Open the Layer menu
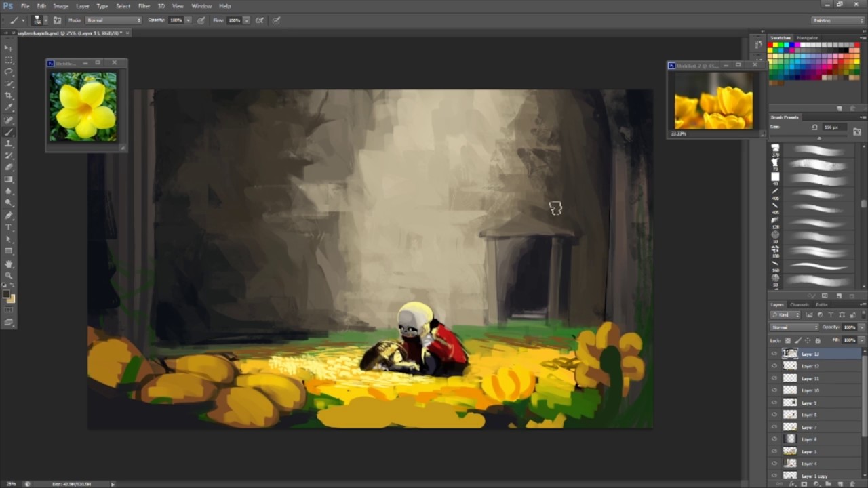The width and height of the screenshot is (868, 488). tap(83, 6)
